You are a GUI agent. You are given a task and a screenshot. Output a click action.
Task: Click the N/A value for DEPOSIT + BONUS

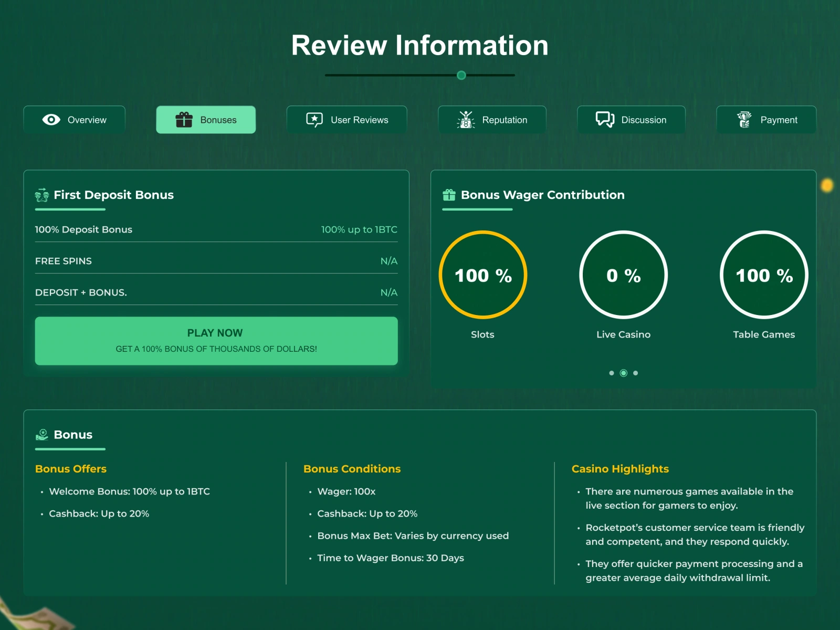coord(389,292)
